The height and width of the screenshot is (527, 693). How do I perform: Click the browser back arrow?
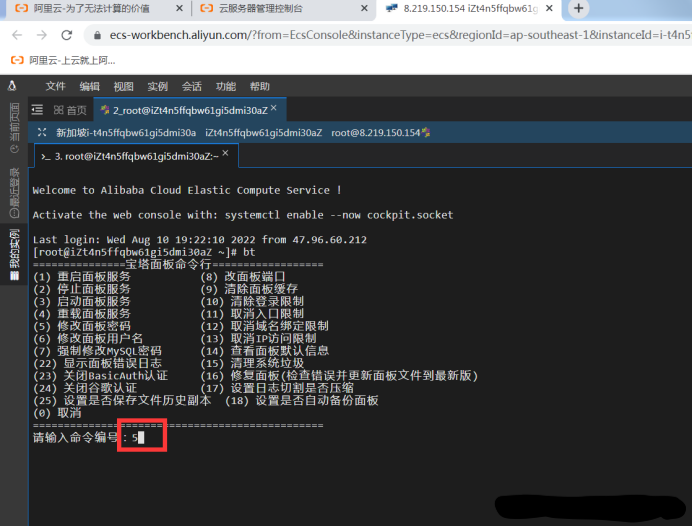[17, 35]
